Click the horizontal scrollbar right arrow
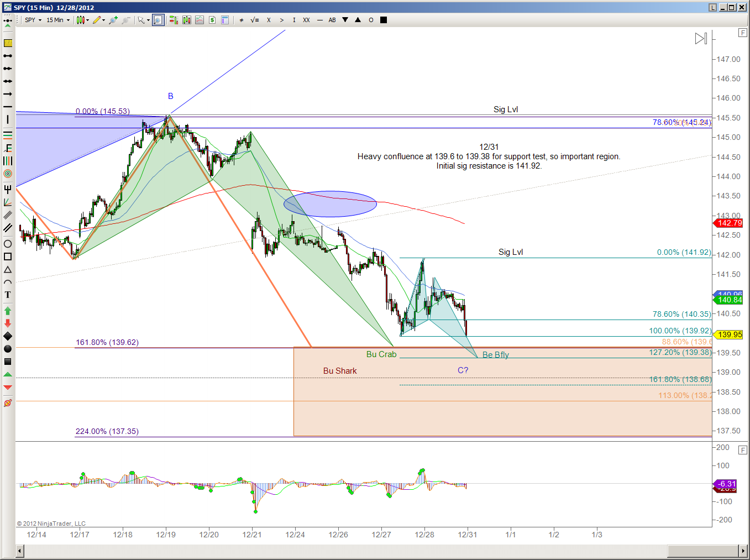Image resolution: width=750 pixels, height=560 pixels. click(743, 551)
